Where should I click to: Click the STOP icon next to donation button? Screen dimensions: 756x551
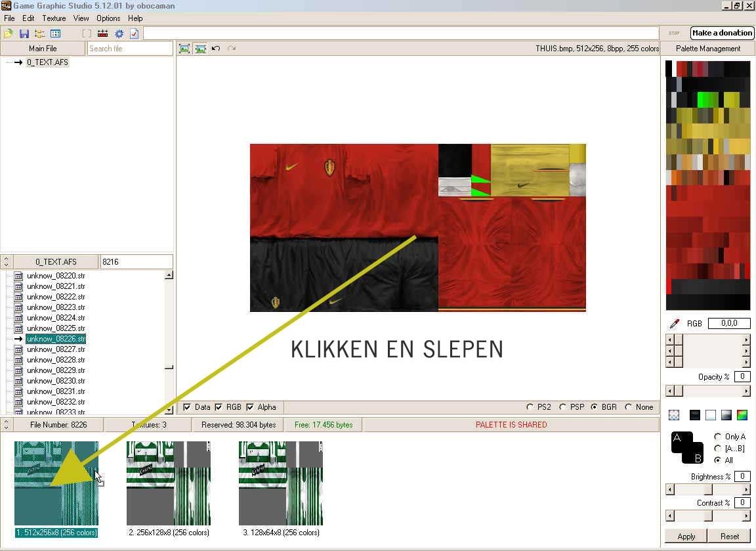674,33
